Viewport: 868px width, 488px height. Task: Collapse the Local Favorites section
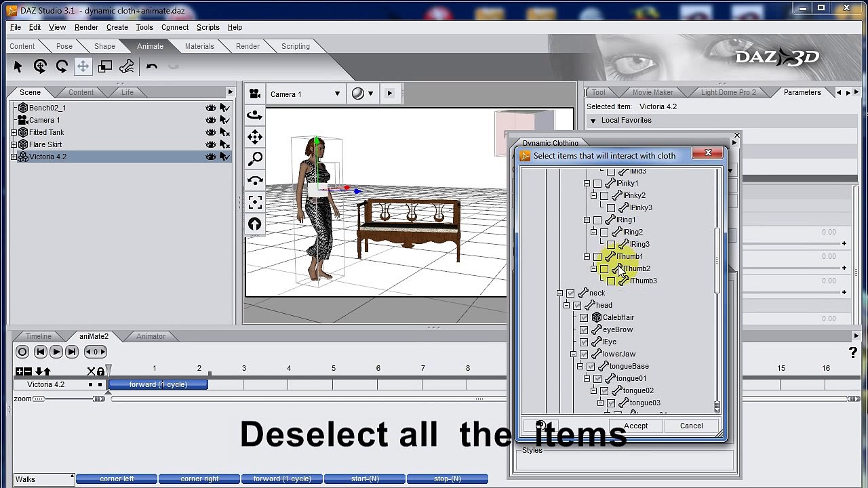click(593, 121)
